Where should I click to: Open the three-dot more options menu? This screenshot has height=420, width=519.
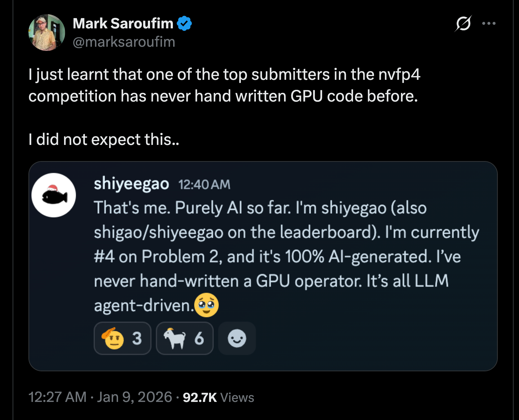tap(489, 23)
